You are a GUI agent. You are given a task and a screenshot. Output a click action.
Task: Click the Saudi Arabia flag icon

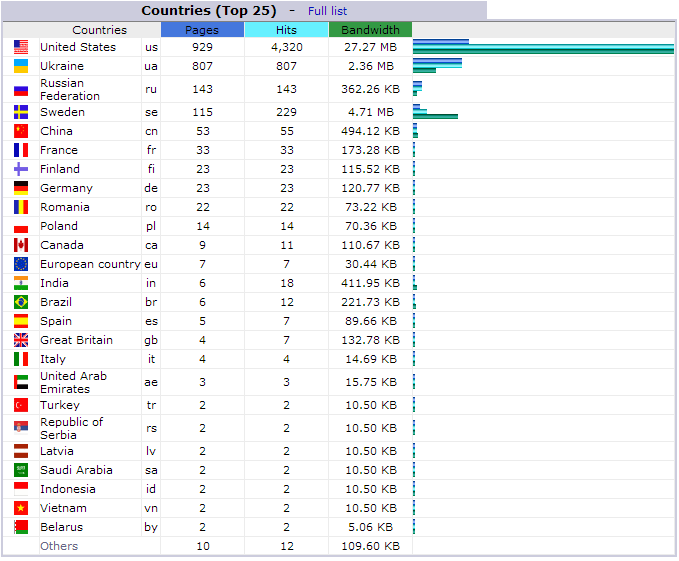pyautogui.click(x=21, y=470)
